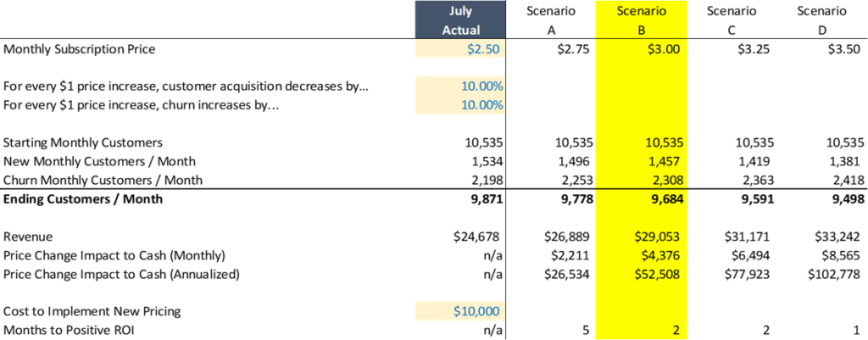The height and width of the screenshot is (340, 868).
Task: Click the customer acquisition 10.00% input cell
Action: pyautogui.click(x=460, y=86)
